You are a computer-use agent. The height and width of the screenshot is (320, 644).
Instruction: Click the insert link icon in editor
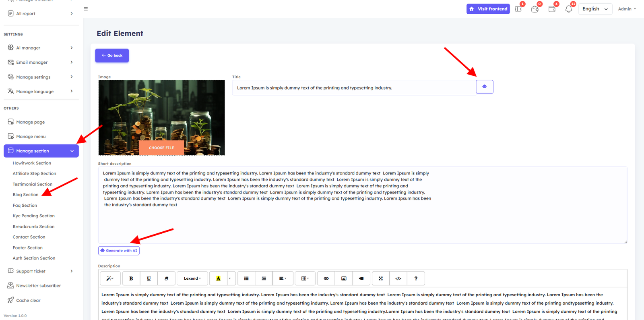pos(326,278)
